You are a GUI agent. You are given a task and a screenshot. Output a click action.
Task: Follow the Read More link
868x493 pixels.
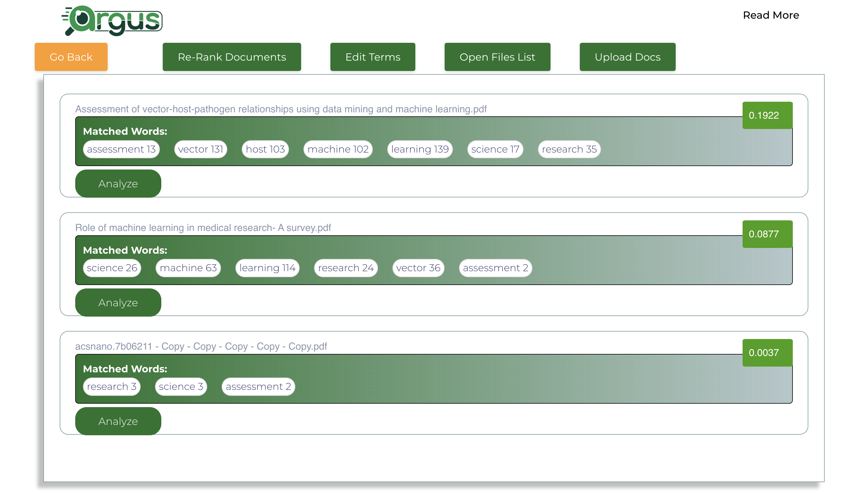click(x=771, y=15)
